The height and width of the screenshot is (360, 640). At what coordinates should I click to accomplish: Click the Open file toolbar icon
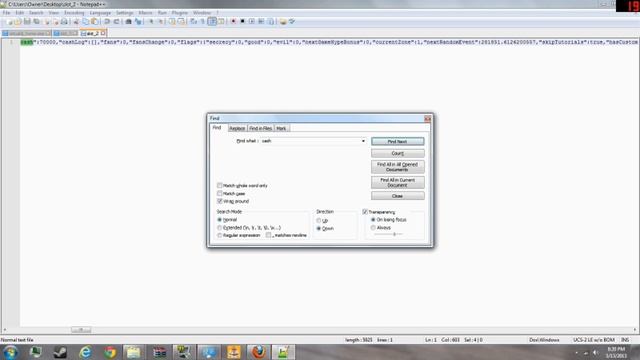[x=18, y=22]
